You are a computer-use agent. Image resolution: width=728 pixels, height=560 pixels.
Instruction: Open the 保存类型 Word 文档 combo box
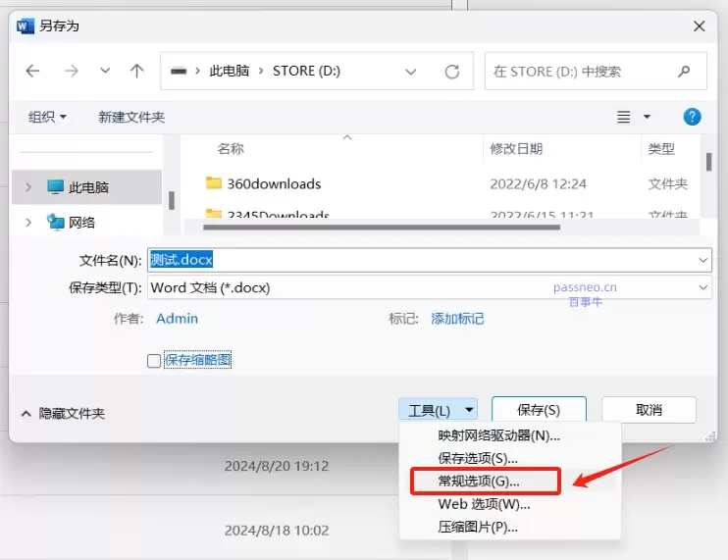coord(430,287)
